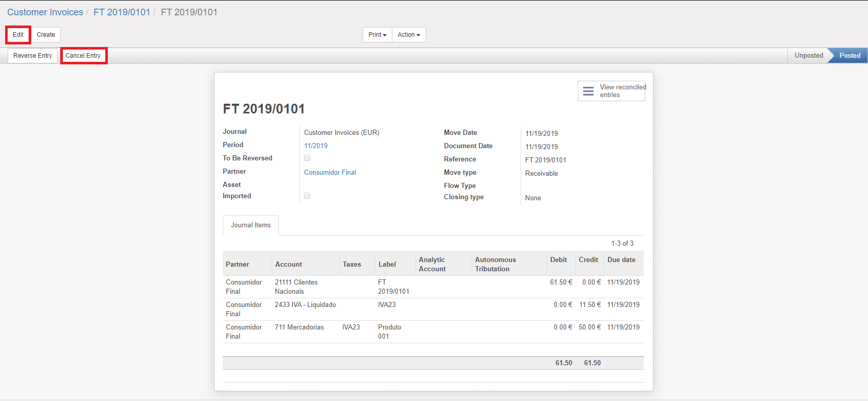This screenshot has width=868, height=401.
Task: Open the 2433 IVA - Liquidado row
Action: [x=305, y=305]
